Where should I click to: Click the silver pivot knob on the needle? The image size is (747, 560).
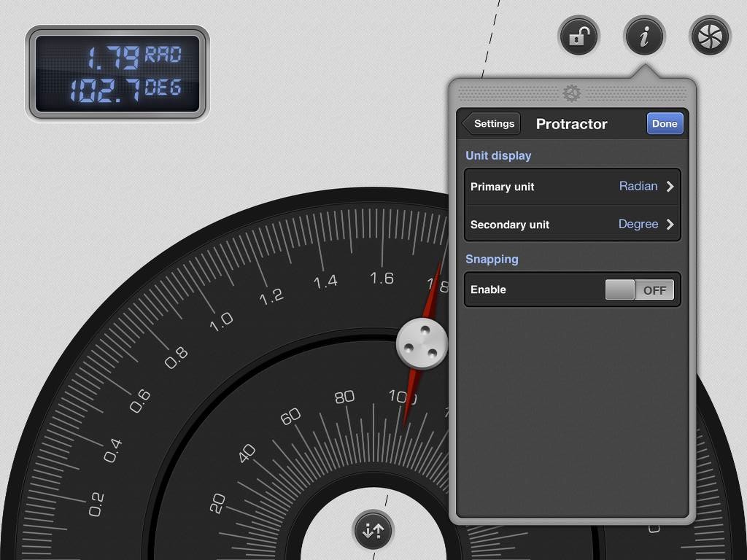point(422,343)
